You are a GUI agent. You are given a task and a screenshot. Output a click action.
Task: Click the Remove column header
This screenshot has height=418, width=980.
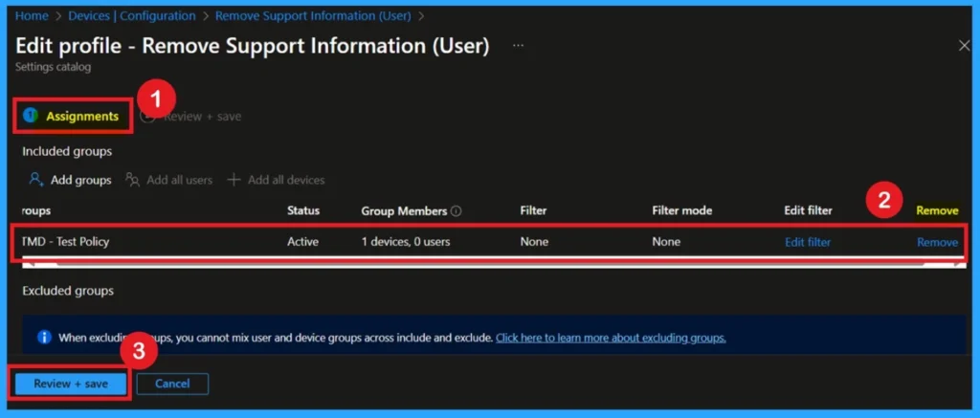tap(937, 210)
